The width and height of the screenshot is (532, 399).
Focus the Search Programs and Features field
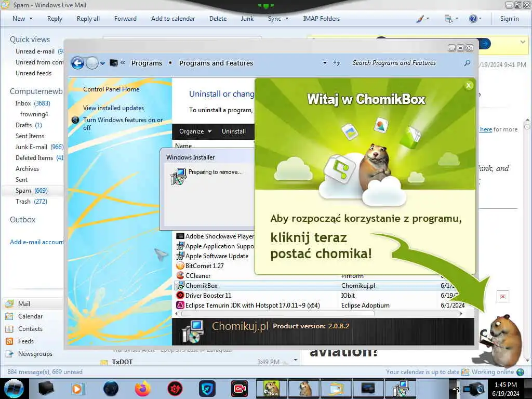(394, 63)
